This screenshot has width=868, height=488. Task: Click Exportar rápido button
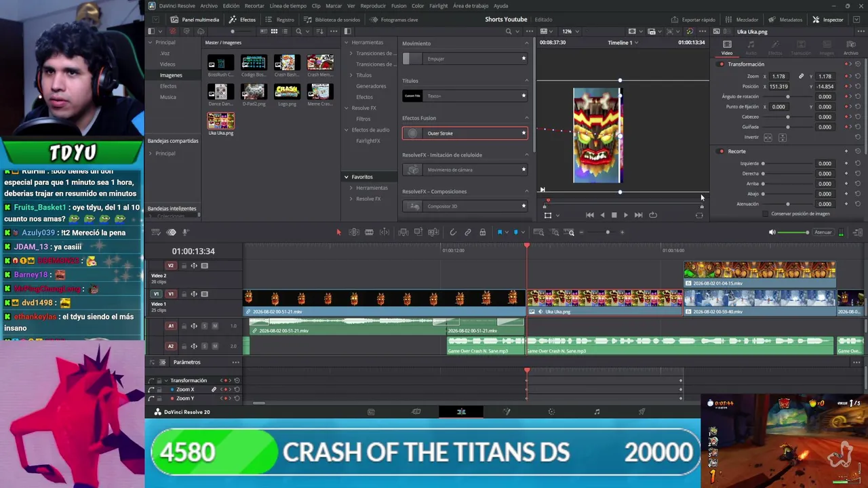point(694,20)
